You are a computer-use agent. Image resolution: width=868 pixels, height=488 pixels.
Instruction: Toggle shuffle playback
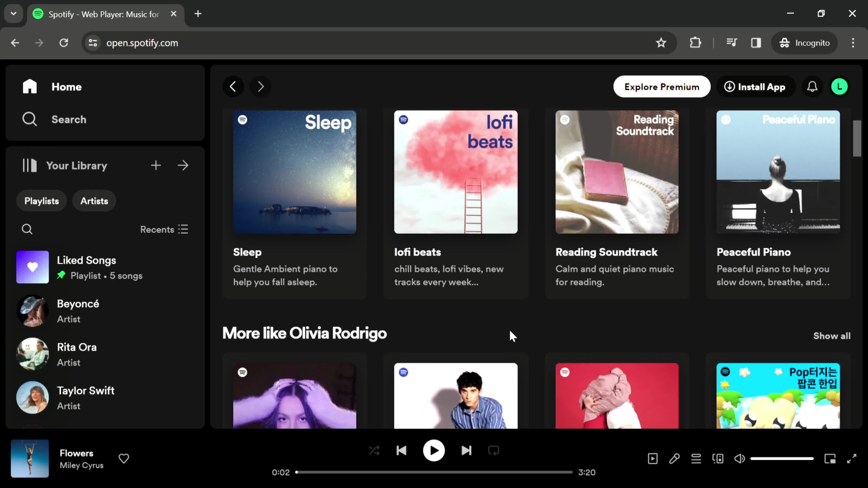(374, 451)
